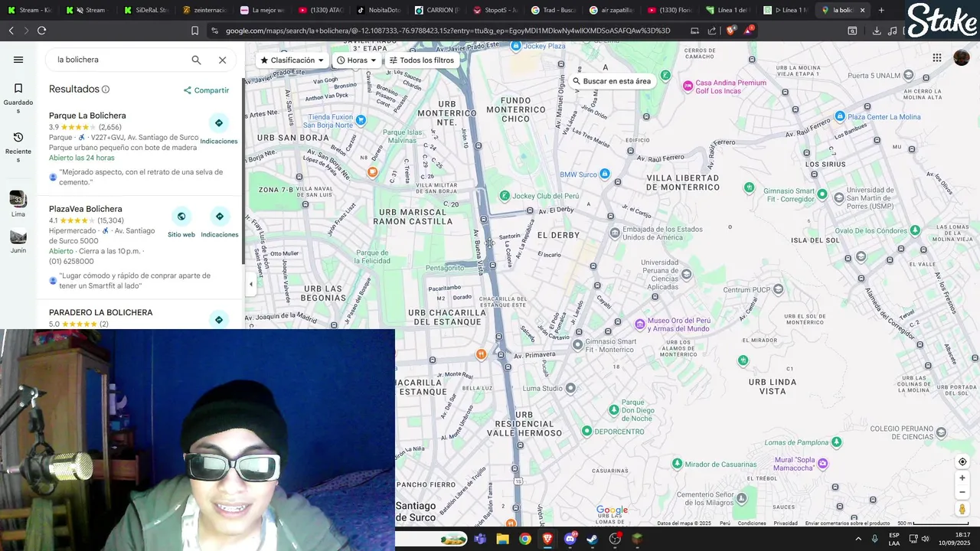Click Embajada de los Estados Unidos marker

[x=615, y=233]
